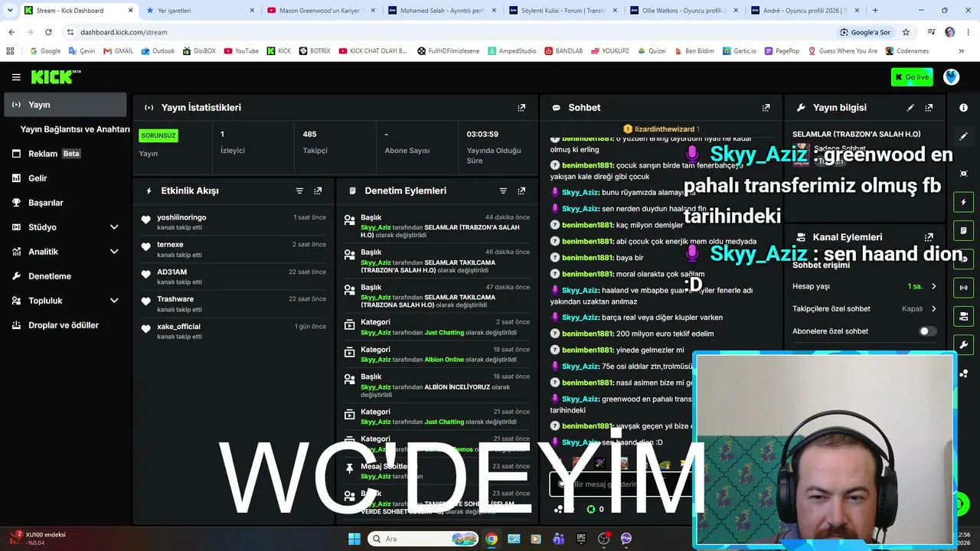
Task: Open the Reklam Beta section
Action: [x=65, y=154]
